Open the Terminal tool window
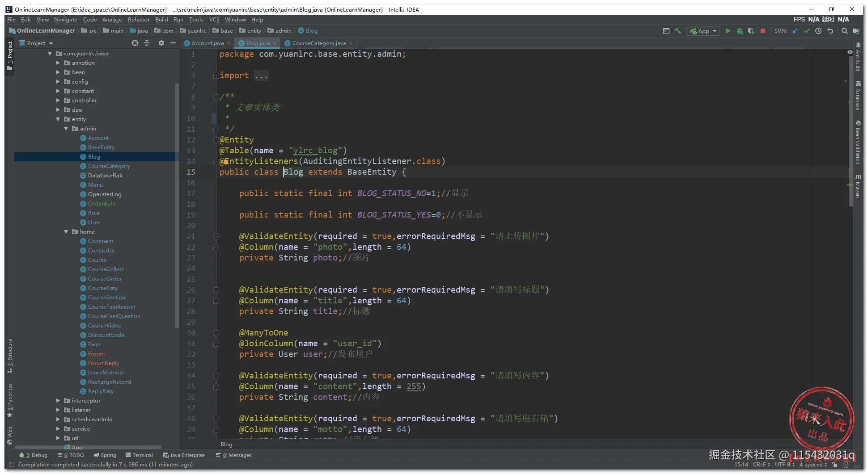This screenshot has width=868, height=474. point(139,455)
